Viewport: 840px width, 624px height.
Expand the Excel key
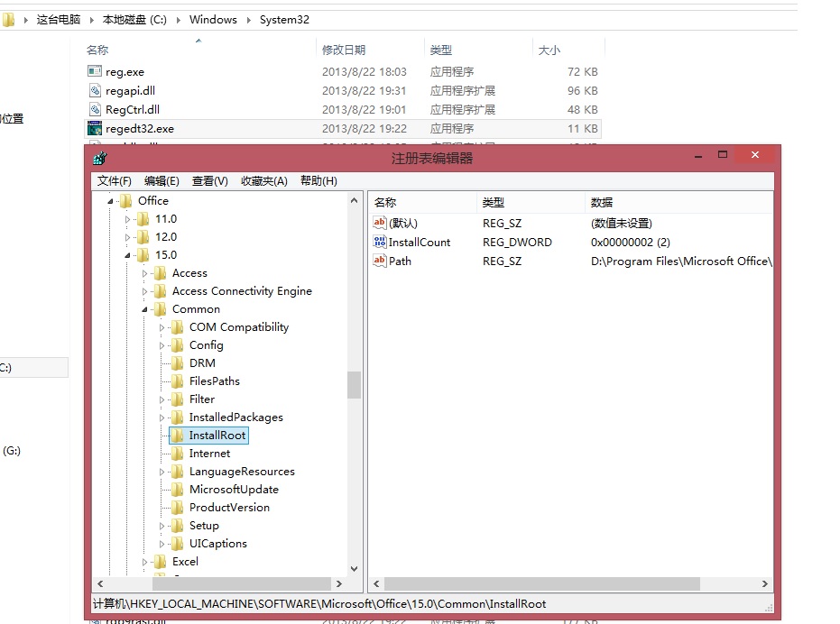[143, 561]
